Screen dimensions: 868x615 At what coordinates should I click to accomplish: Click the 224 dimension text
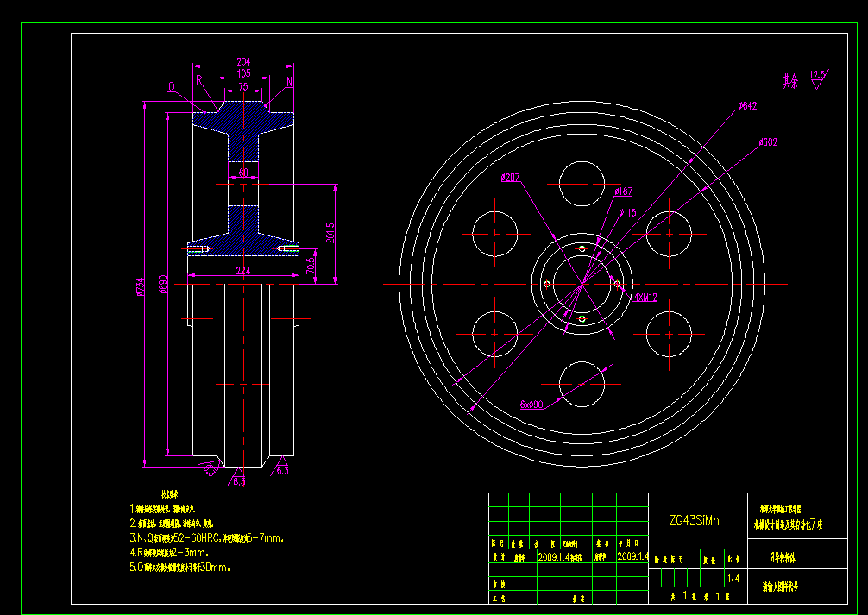[x=243, y=271]
